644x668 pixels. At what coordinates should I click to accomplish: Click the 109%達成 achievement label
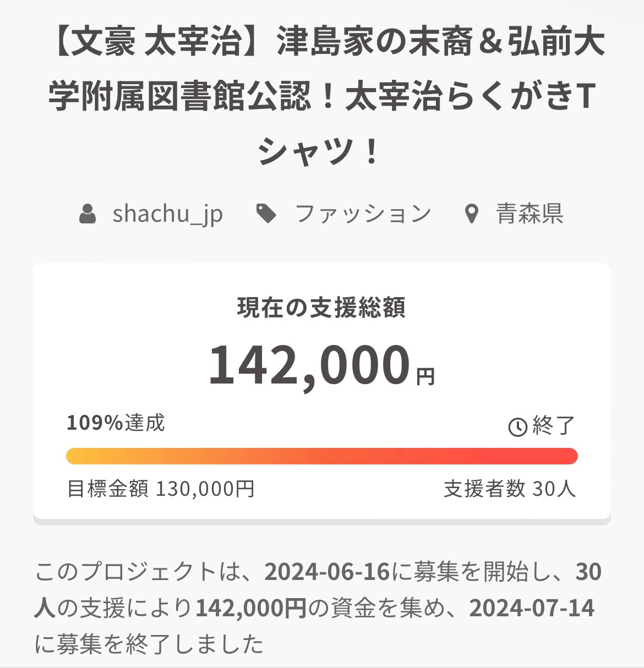[x=116, y=423]
